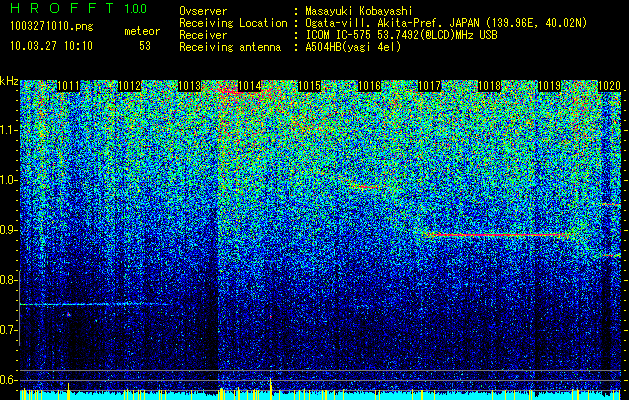The width and height of the screenshot is (629, 400).
Task: Click the 1.0 frequency axis label
Action: click(x=8, y=180)
